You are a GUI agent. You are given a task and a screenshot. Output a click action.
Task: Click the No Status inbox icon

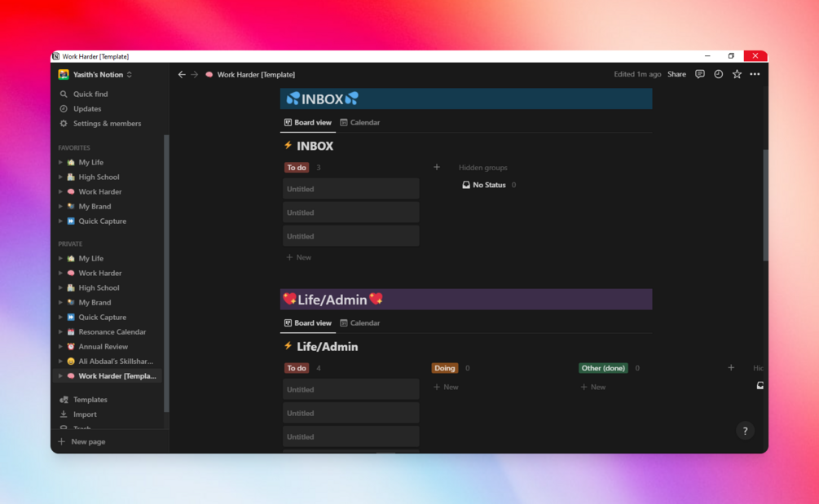(466, 185)
